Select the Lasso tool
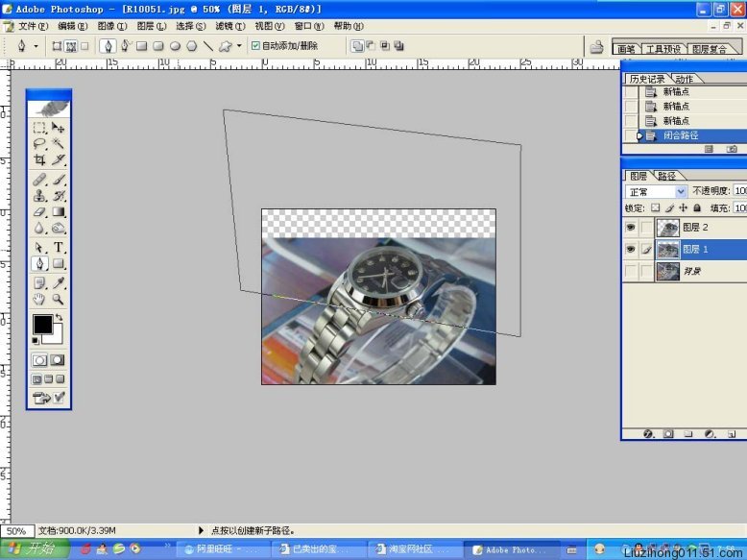Image resolution: width=747 pixels, height=560 pixels. point(39,143)
